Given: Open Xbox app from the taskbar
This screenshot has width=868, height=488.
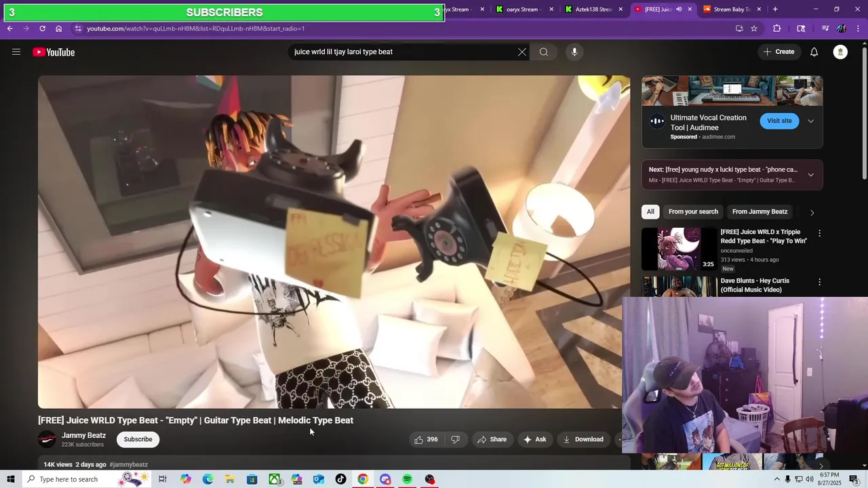Looking at the screenshot, I should [275, 479].
